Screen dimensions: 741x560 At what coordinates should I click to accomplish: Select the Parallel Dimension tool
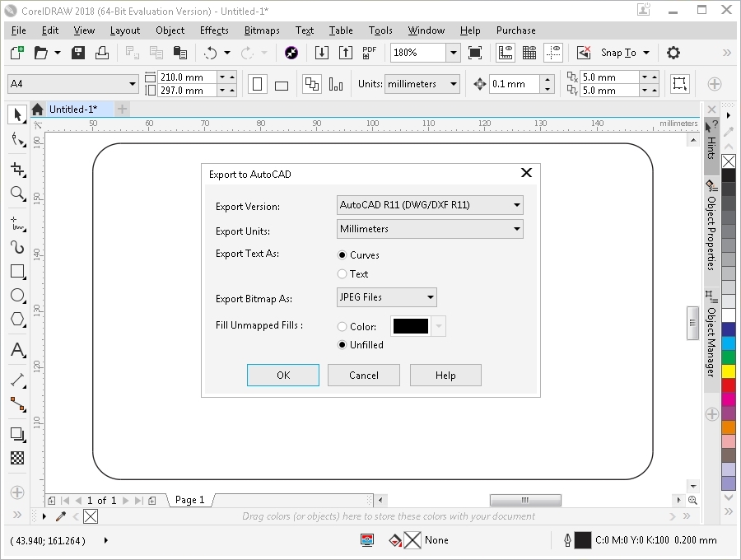[x=17, y=380]
